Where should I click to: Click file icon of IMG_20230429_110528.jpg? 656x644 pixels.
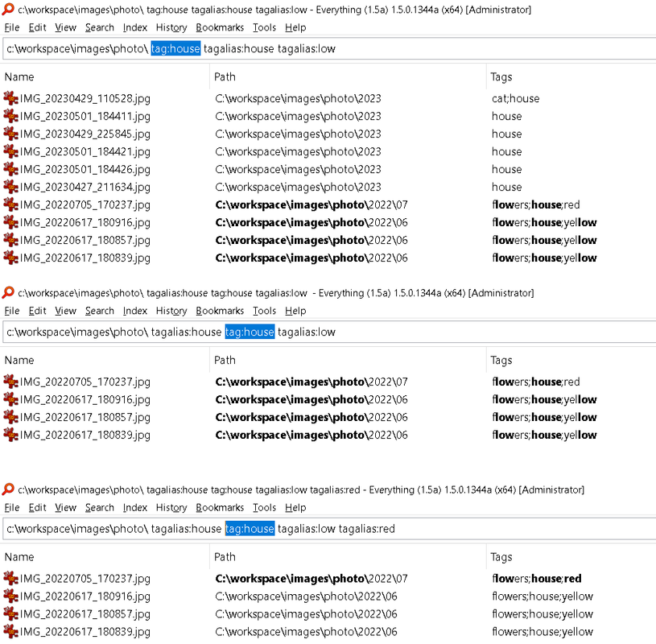point(10,98)
